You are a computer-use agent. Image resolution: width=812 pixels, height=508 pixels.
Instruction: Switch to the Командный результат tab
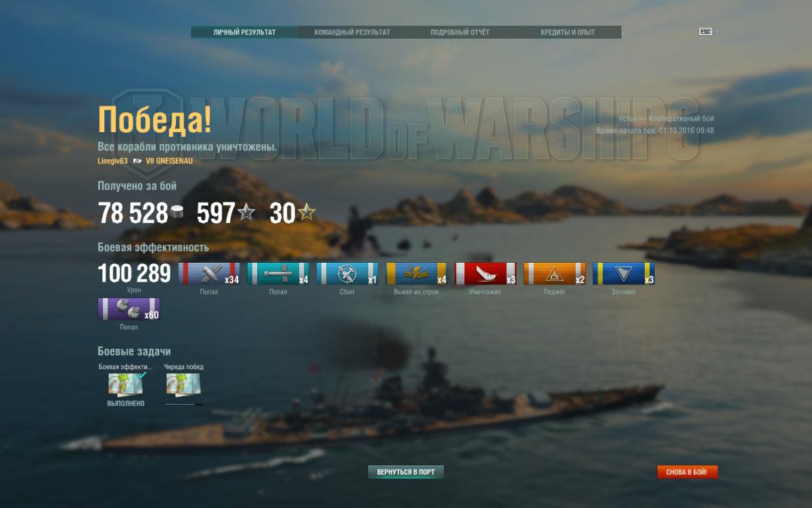[352, 32]
